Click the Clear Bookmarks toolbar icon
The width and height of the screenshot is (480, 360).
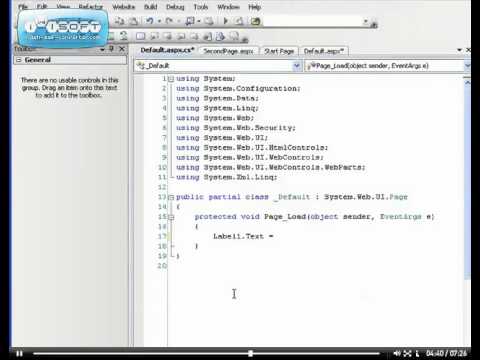click(x=235, y=36)
